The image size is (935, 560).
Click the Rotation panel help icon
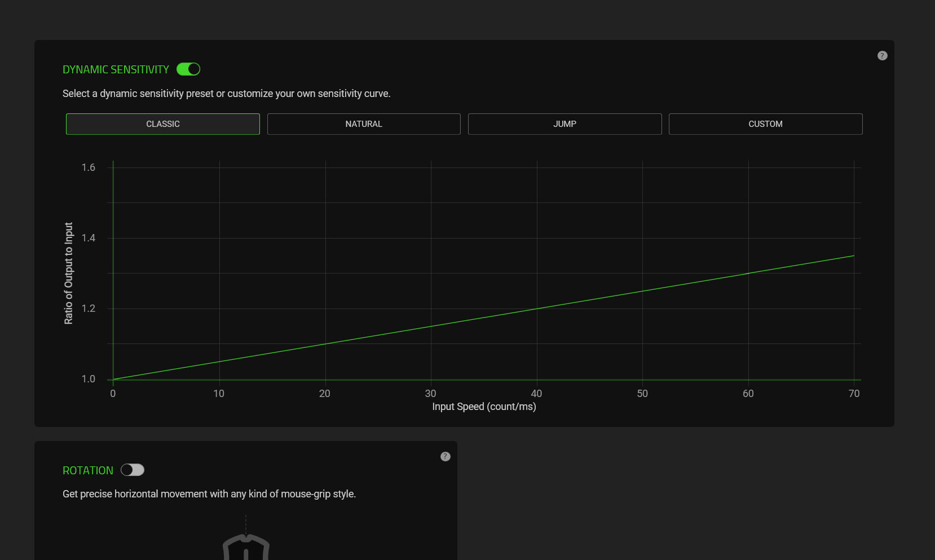coord(445,457)
